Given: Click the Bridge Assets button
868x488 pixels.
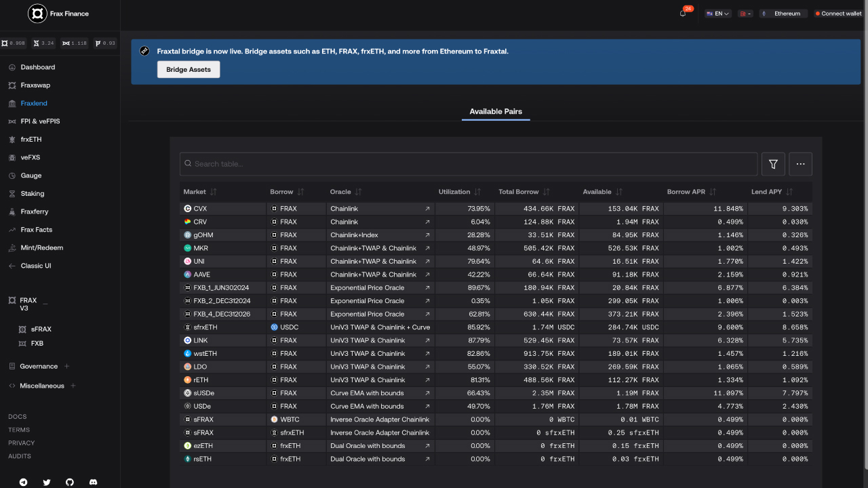Looking at the screenshot, I should 189,70.
